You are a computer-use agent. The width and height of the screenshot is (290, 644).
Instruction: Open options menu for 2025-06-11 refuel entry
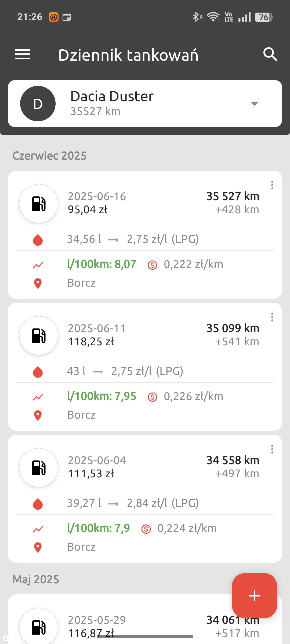[x=272, y=317]
